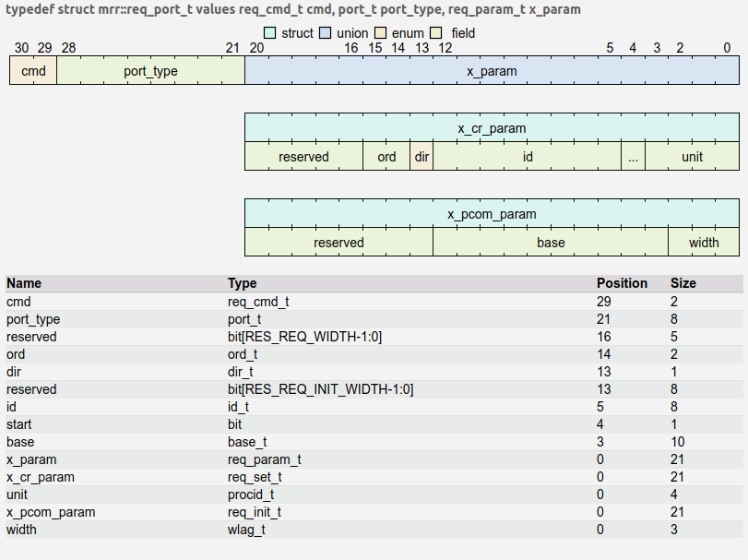Click the x_param union block

[x=495, y=70]
